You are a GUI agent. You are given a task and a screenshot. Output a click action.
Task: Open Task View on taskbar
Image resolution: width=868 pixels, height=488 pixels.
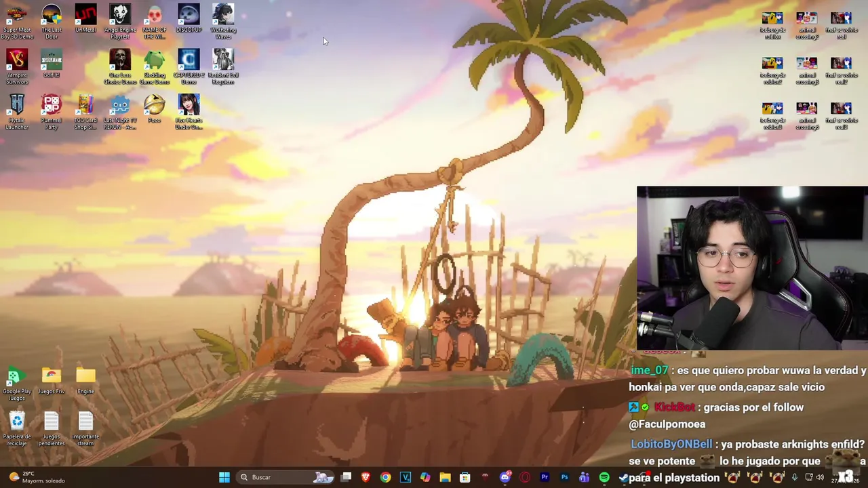click(346, 477)
